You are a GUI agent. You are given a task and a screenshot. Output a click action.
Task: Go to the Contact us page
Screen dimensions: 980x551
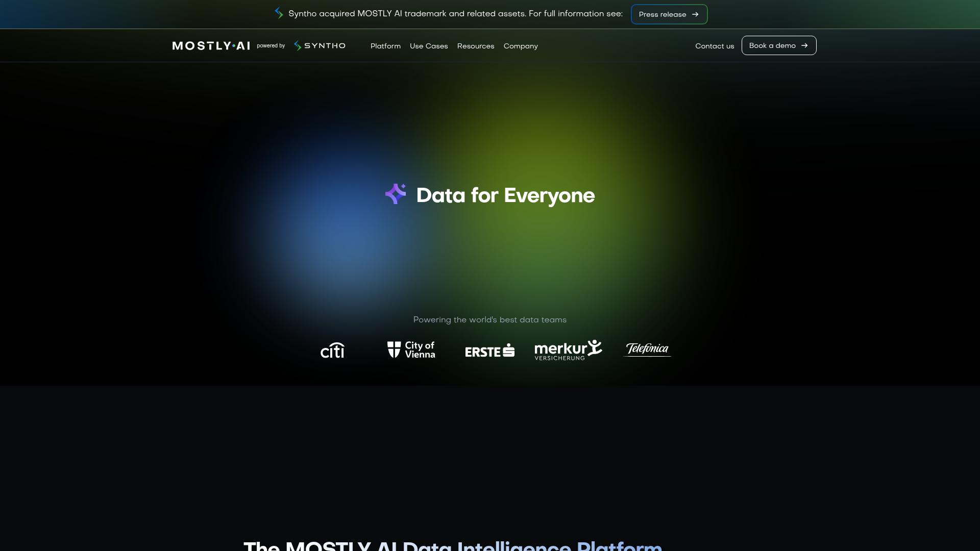click(715, 46)
